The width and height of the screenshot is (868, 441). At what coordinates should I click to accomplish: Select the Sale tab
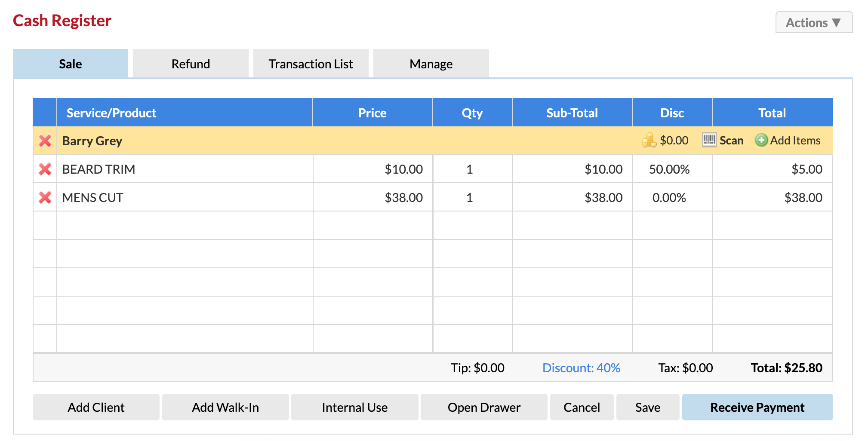coord(71,64)
